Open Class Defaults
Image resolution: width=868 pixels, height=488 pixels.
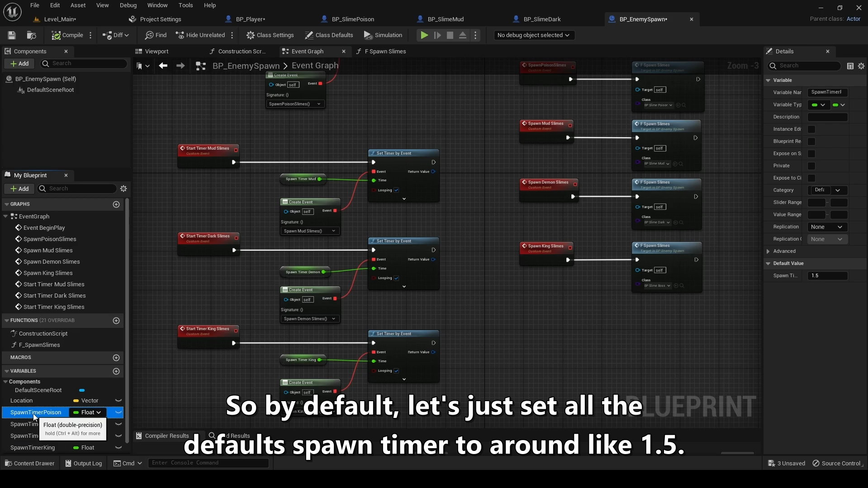point(329,35)
